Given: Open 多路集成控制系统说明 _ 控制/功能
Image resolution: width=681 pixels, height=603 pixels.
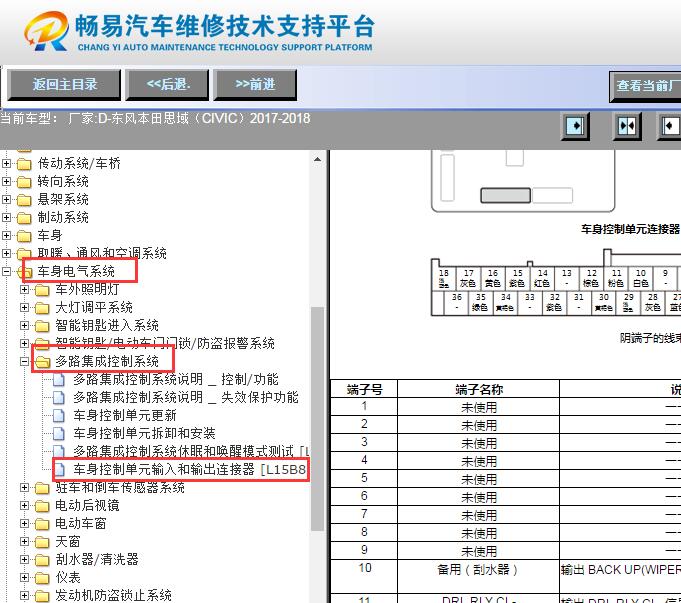Looking at the screenshot, I should 176,379.
